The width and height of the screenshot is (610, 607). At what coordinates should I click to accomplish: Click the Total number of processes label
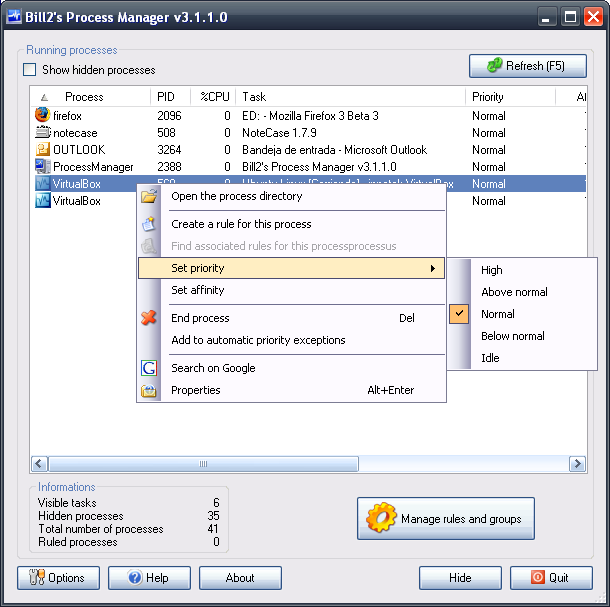click(x=101, y=529)
